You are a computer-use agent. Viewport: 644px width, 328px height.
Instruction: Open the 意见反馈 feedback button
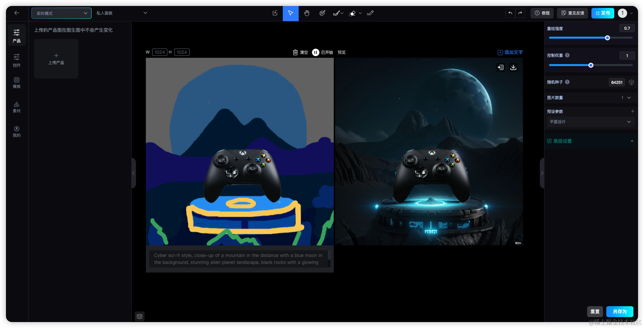(573, 13)
